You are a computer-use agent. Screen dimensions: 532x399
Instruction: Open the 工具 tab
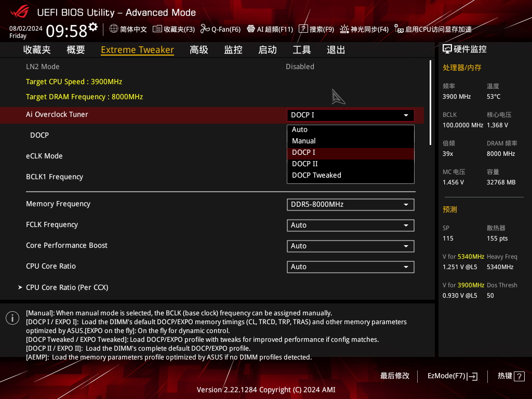point(302,50)
